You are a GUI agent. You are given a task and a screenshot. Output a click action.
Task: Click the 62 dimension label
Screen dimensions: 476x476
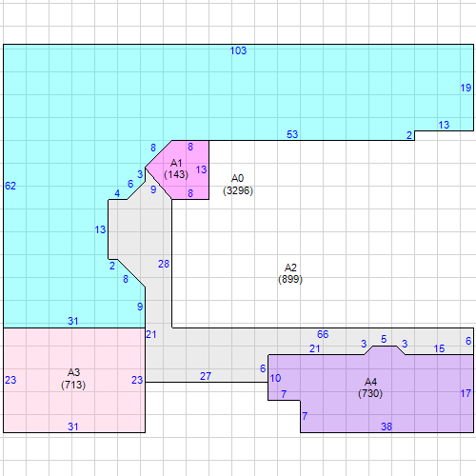pyautogui.click(x=10, y=186)
